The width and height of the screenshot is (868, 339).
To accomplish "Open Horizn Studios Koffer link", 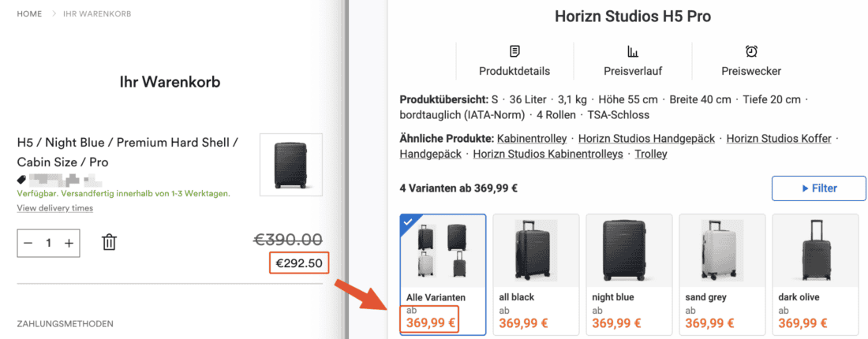I will 779,138.
